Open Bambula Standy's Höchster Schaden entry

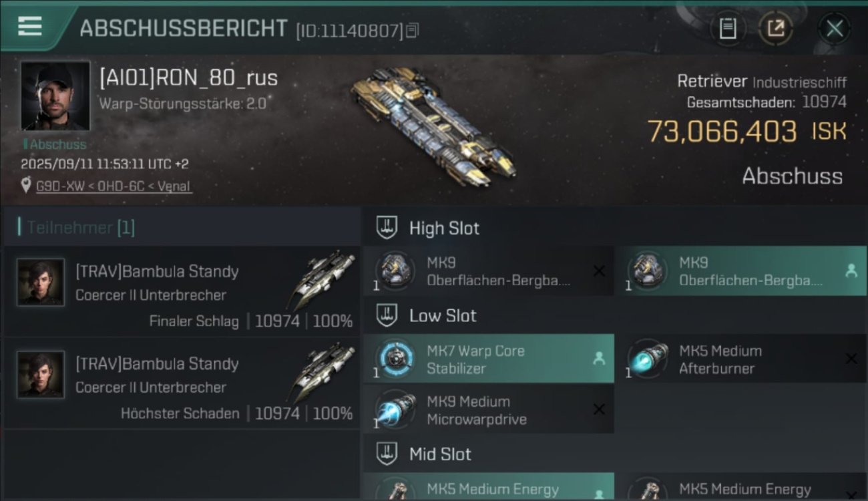point(182,383)
